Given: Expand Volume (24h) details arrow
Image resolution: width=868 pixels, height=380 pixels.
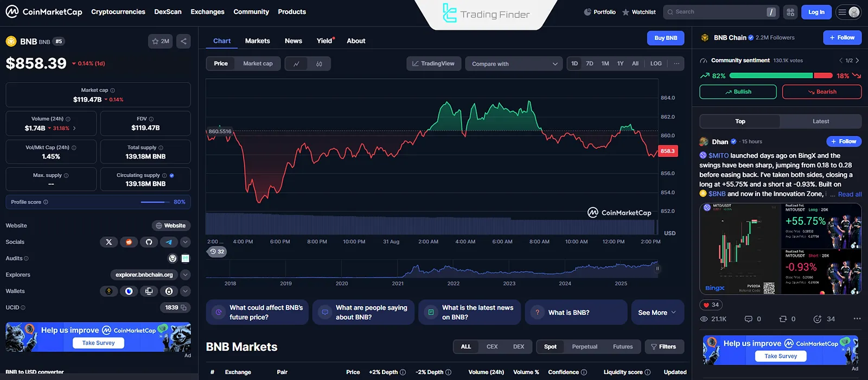Looking at the screenshot, I should tap(74, 129).
